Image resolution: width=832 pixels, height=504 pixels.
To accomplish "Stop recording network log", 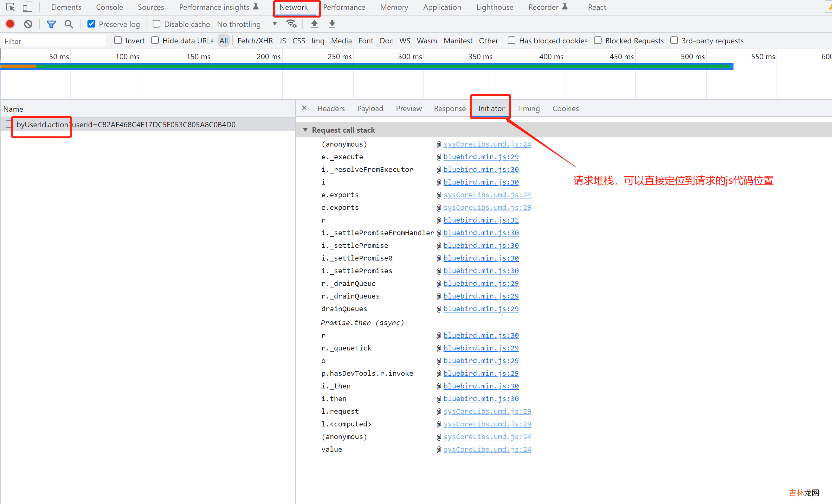I will click(x=10, y=24).
